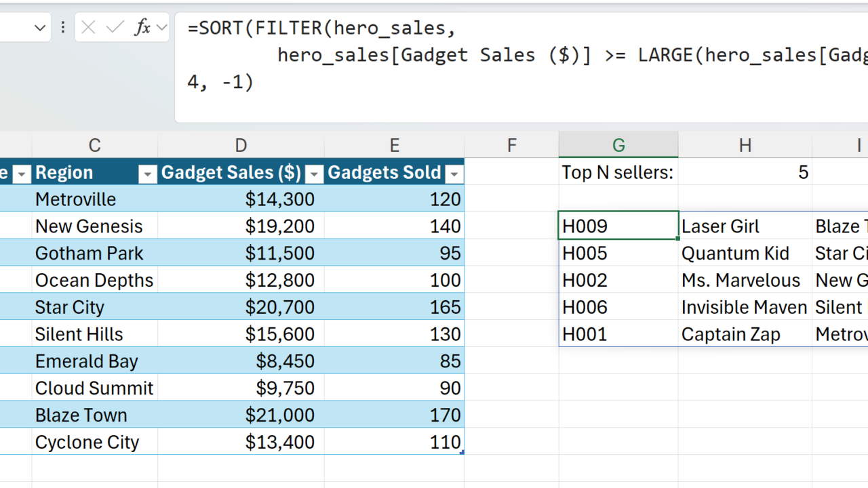Click the Insert Function fx icon

point(142,28)
